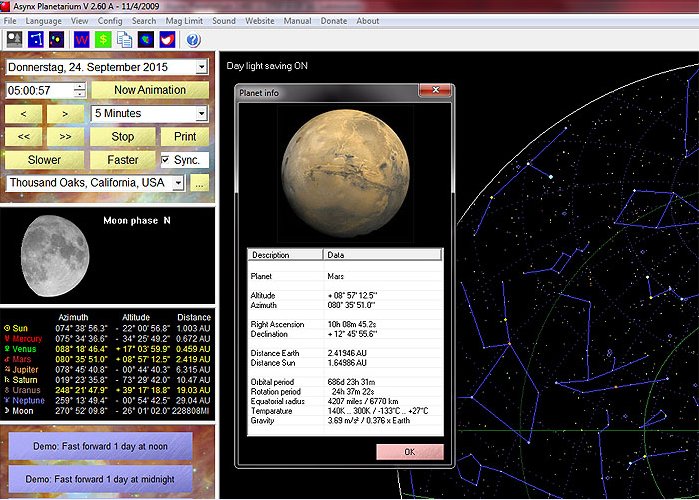Click the Orbital period value 686d 23h 31m
The width and height of the screenshot is (699, 500).
(351, 382)
